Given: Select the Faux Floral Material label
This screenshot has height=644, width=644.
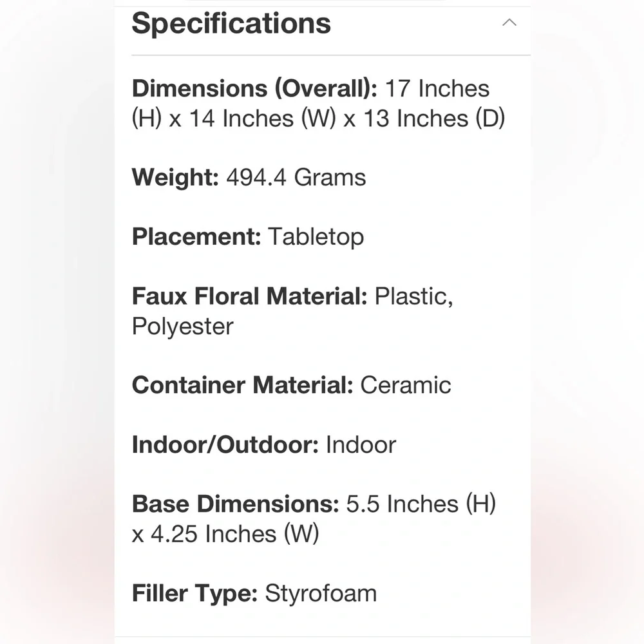Looking at the screenshot, I should [x=250, y=296].
